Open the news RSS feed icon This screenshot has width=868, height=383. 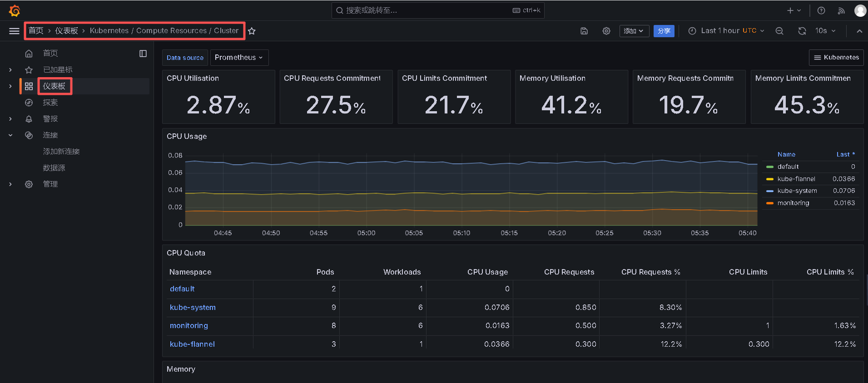pos(841,10)
